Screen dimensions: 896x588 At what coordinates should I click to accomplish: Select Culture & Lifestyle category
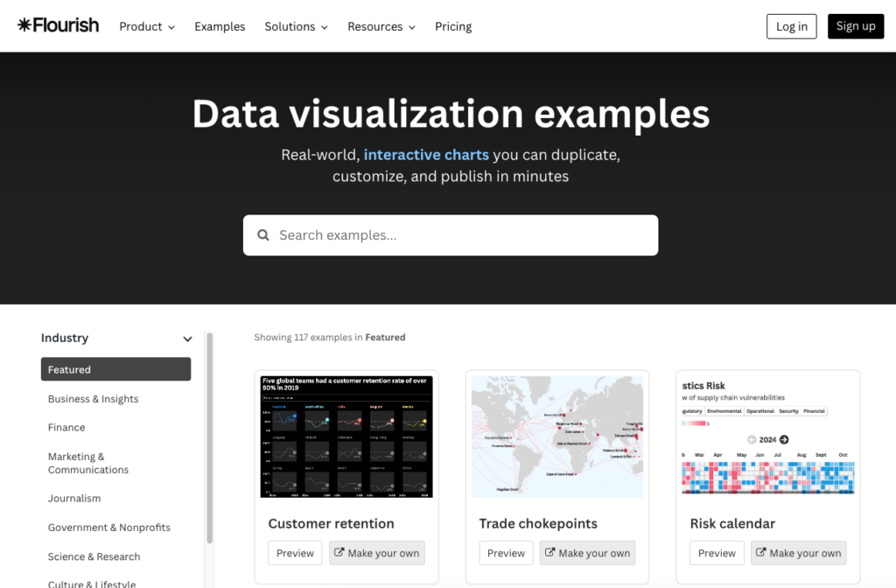click(x=92, y=584)
